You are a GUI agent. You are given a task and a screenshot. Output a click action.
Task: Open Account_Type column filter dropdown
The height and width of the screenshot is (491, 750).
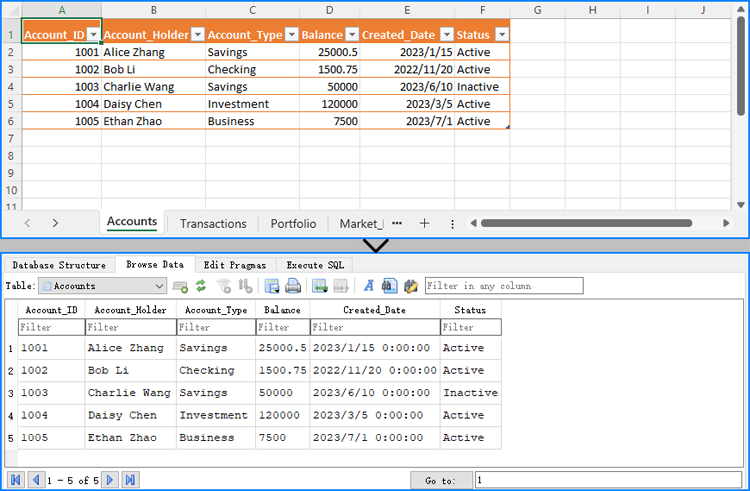click(292, 34)
